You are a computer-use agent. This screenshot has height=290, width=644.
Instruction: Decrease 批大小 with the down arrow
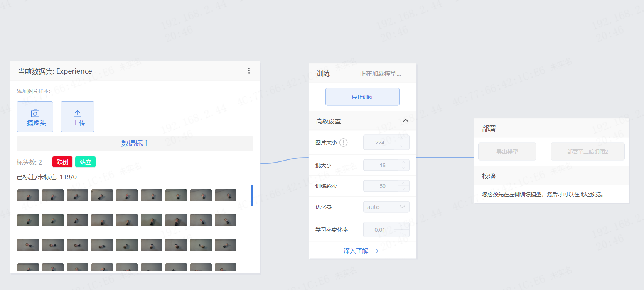point(403,168)
